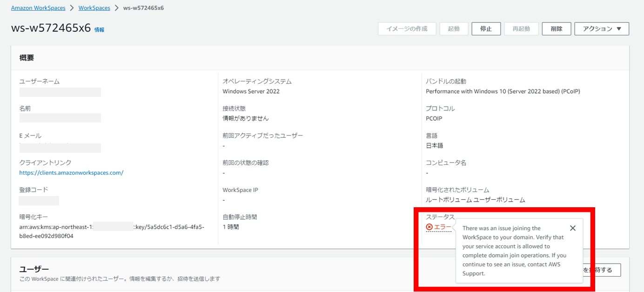The image size is (644, 292).
Task: Dismiss the domain join error tooltip
Action: 573,228
